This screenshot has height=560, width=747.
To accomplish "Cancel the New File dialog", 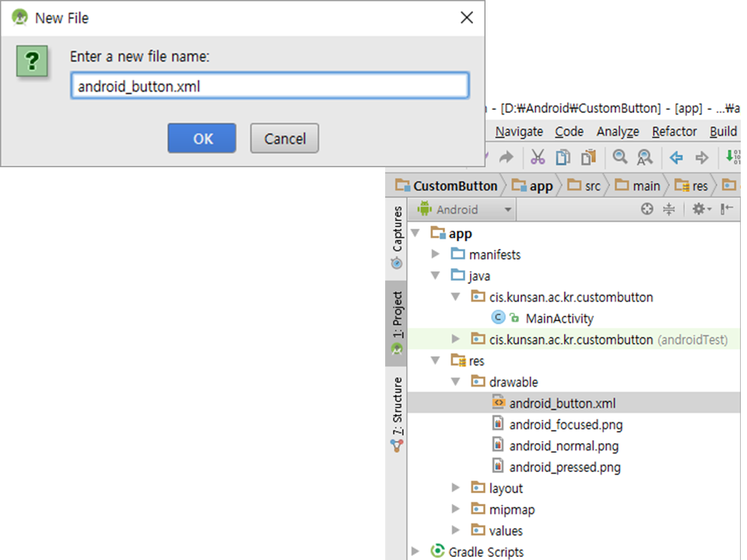I will [284, 138].
